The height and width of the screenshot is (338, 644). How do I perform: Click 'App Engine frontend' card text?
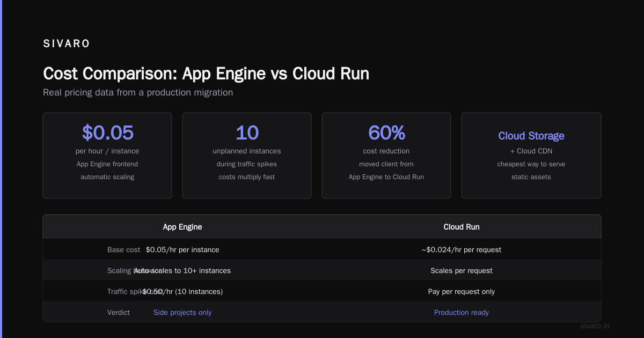pyautogui.click(x=107, y=164)
